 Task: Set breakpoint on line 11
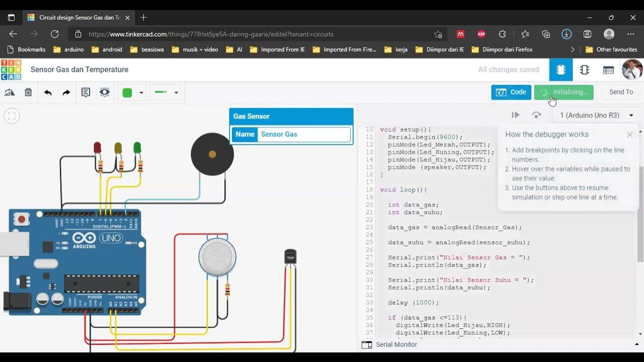click(x=369, y=137)
